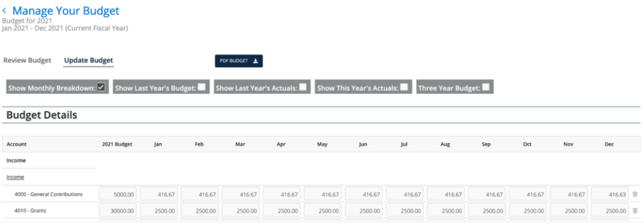Click the Budget Details heading
The height and width of the screenshot is (223, 644).
pyautogui.click(x=42, y=115)
